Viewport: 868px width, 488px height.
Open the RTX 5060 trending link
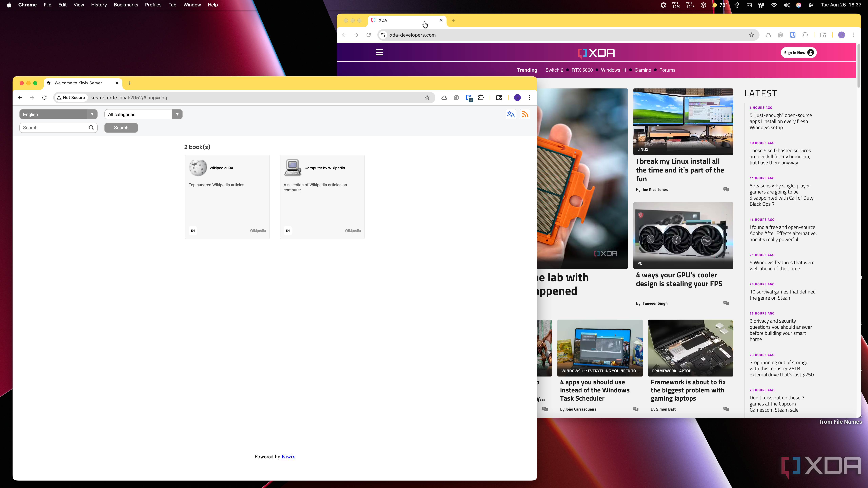pyautogui.click(x=582, y=70)
